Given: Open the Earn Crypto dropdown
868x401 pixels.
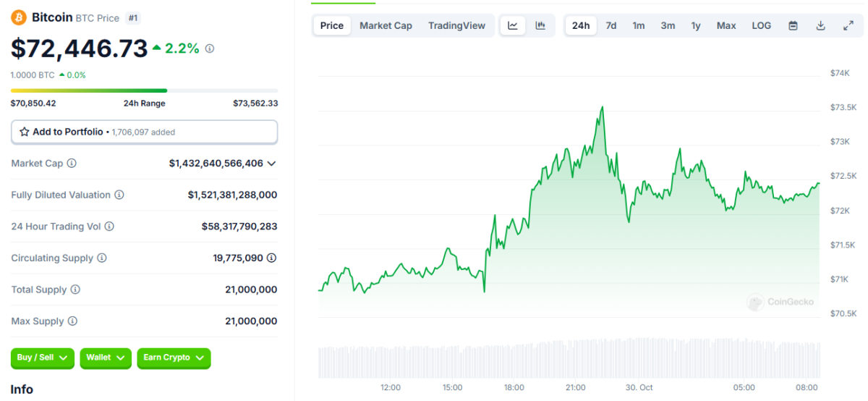Looking at the screenshot, I should tap(174, 358).
